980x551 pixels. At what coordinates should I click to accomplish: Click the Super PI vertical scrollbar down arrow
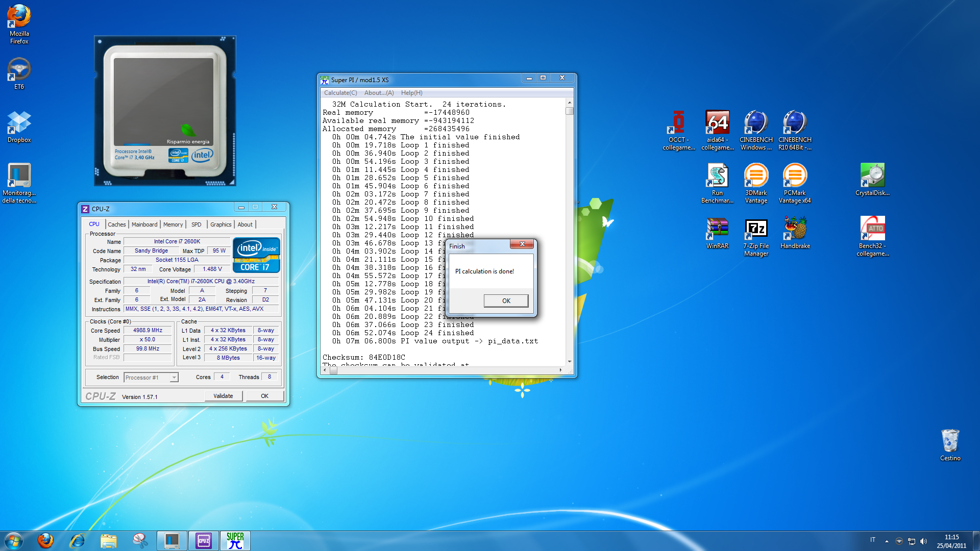pyautogui.click(x=570, y=361)
